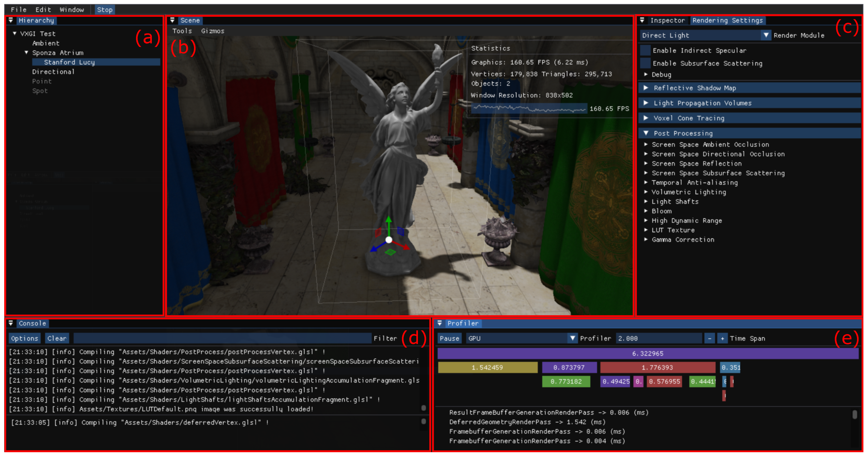This screenshot has height=457, width=868.
Task: Enable Indirect Specular checkbox
Action: pos(645,50)
